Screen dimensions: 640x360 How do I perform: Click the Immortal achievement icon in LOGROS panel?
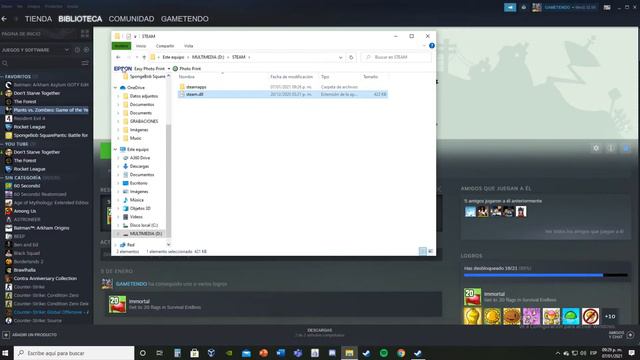(x=472, y=297)
